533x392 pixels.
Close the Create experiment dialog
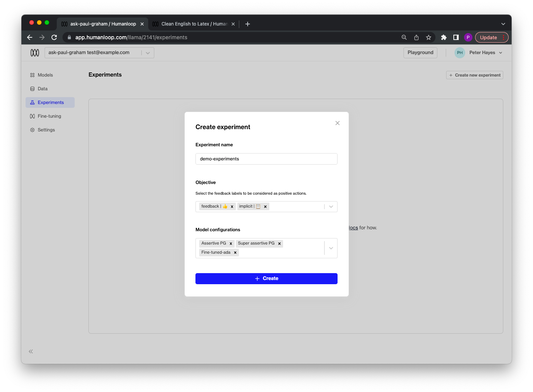click(x=338, y=123)
